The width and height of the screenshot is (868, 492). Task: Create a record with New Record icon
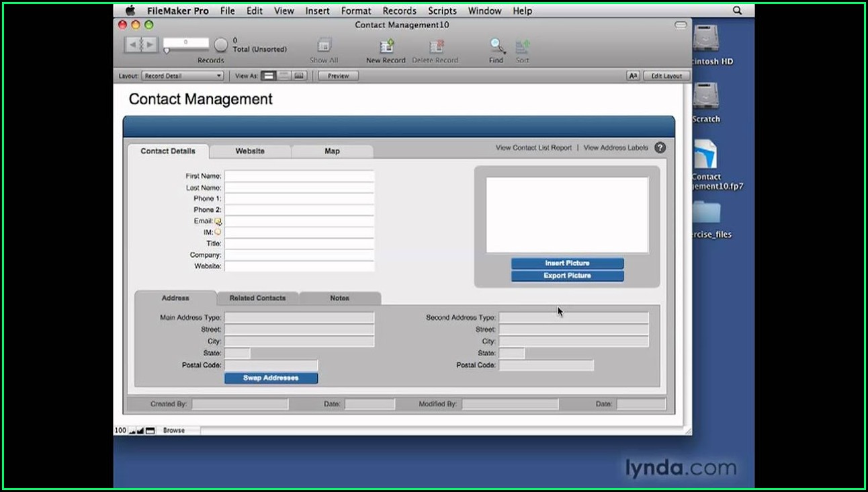[387, 46]
